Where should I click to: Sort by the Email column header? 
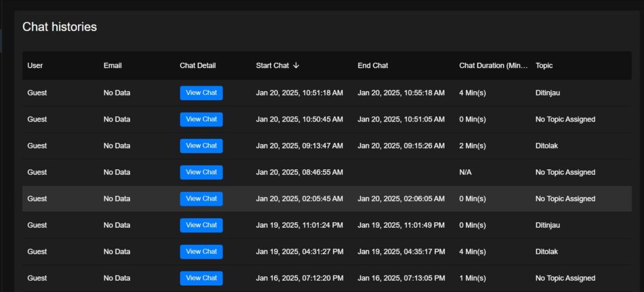tap(113, 65)
